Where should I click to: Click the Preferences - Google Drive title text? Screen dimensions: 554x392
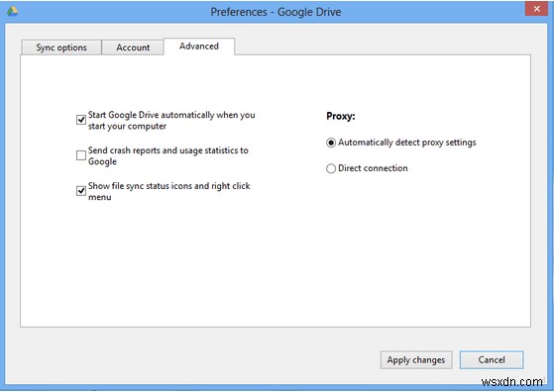tap(276, 12)
